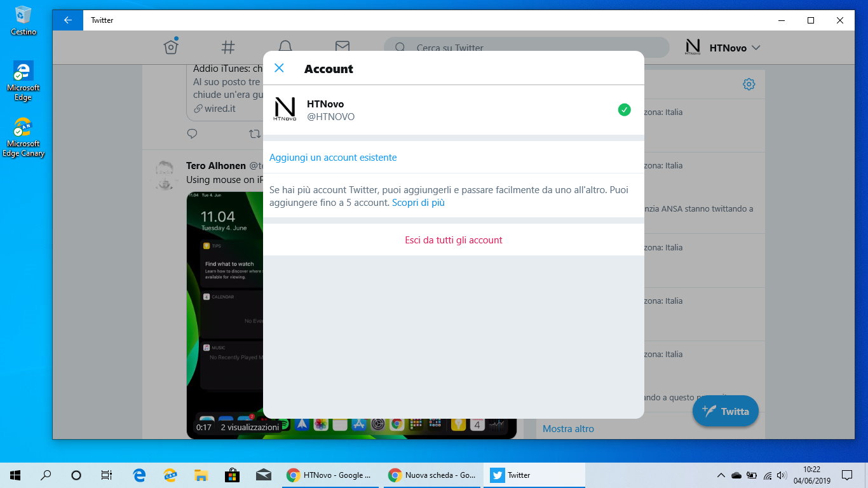Screen dimensions: 868x488
Task: Close the Account dialog with the X
Action: coord(279,68)
